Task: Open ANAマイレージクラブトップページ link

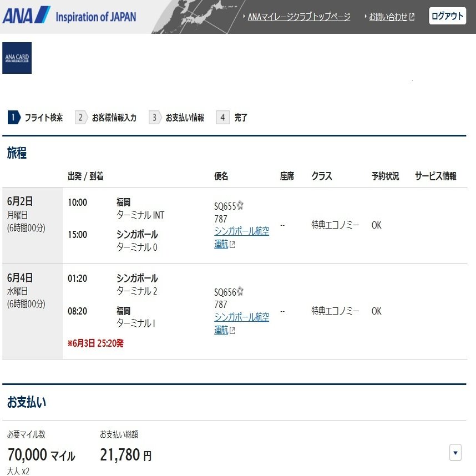Action: pos(298,17)
